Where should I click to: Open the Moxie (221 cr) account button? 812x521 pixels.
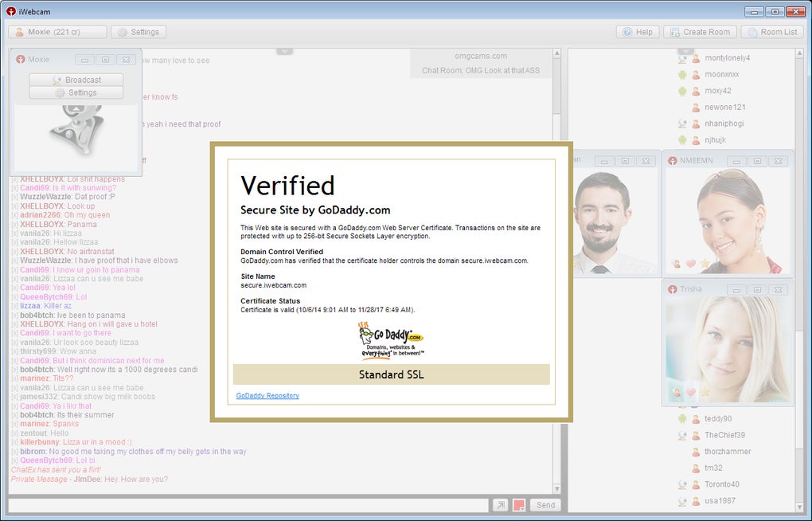57,32
